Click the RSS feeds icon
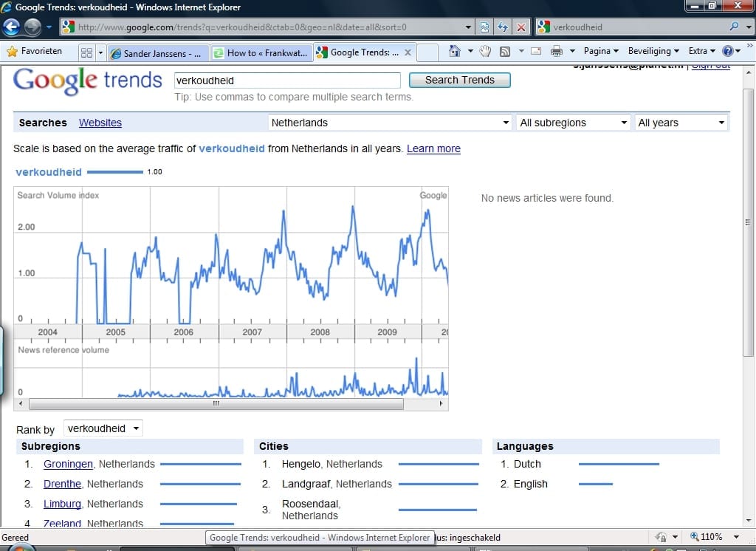 point(505,52)
